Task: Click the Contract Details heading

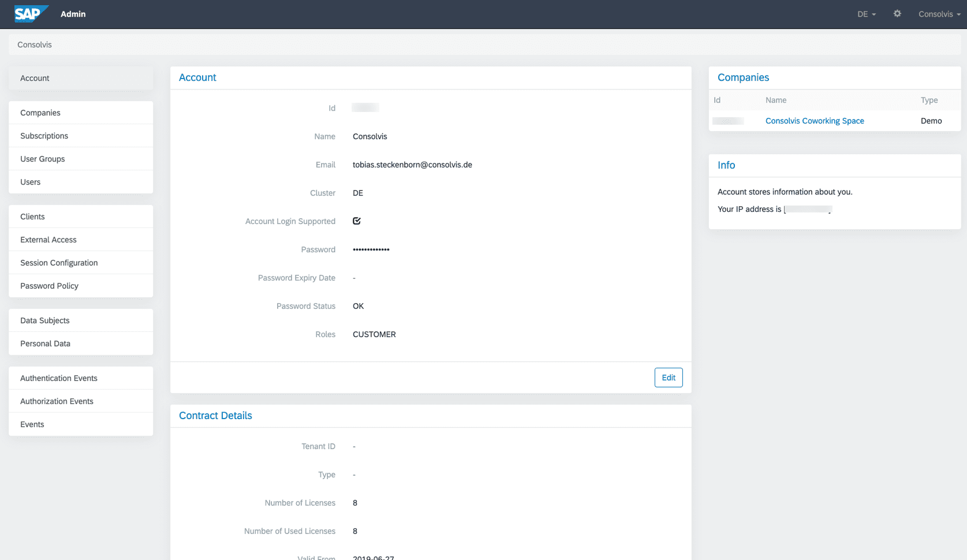Action: [215, 416]
